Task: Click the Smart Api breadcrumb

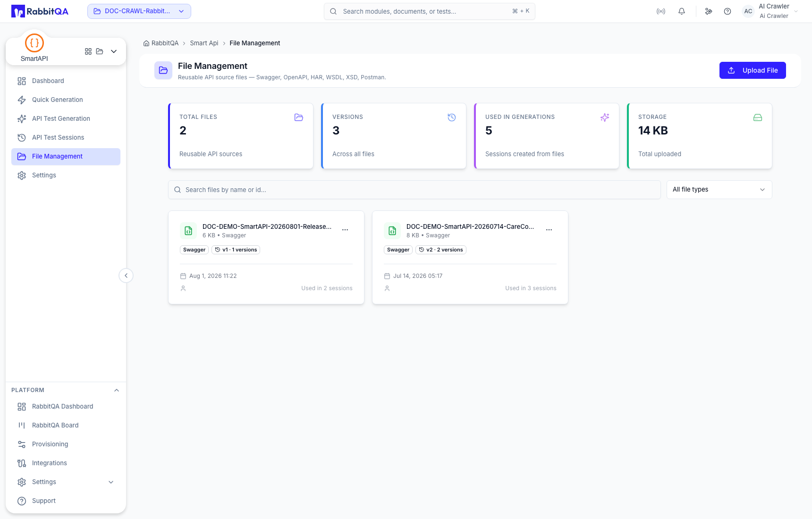Action: coord(204,43)
